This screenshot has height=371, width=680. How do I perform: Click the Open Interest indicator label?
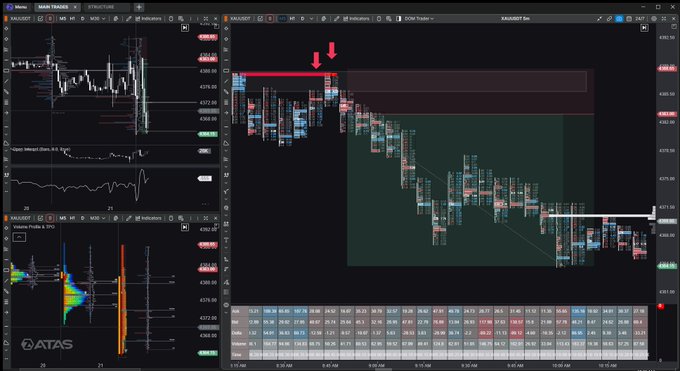[42, 149]
